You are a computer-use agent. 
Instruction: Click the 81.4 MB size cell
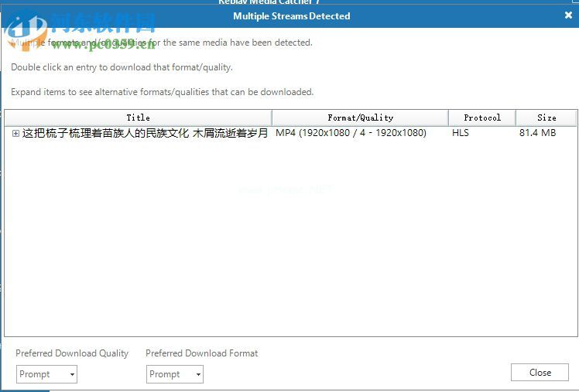click(538, 133)
